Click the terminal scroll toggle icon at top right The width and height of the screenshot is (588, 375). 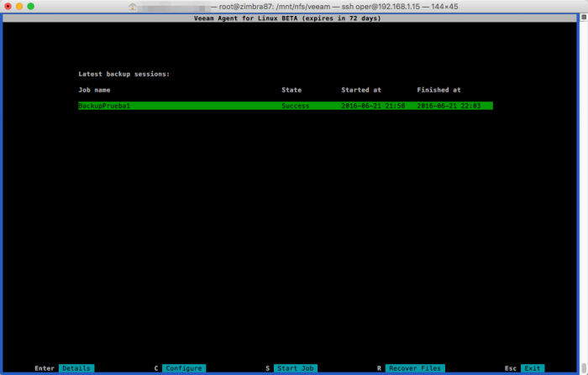tap(584, 17)
